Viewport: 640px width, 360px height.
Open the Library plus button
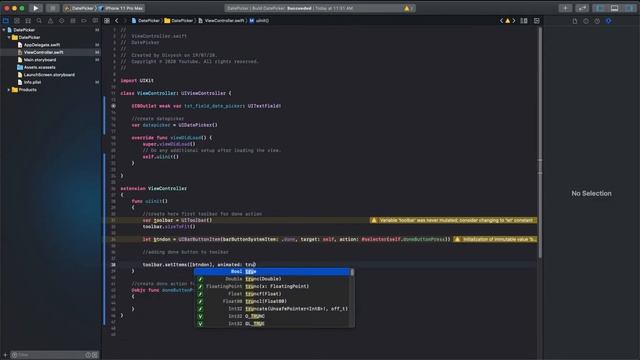coord(565,8)
